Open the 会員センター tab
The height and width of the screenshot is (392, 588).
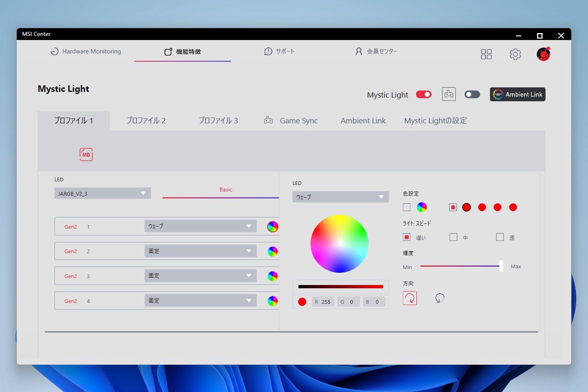click(376, 51)
